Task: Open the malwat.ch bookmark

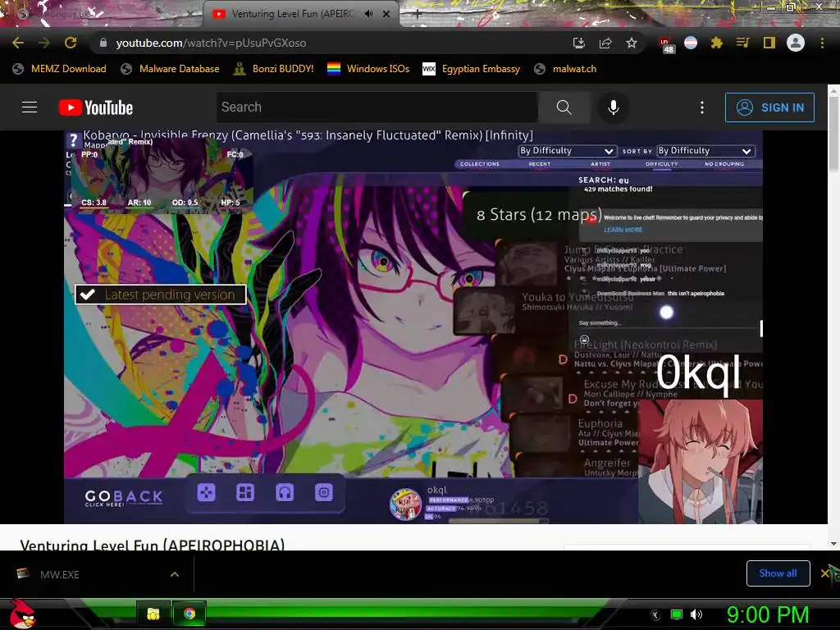Action: coord(565,69)
